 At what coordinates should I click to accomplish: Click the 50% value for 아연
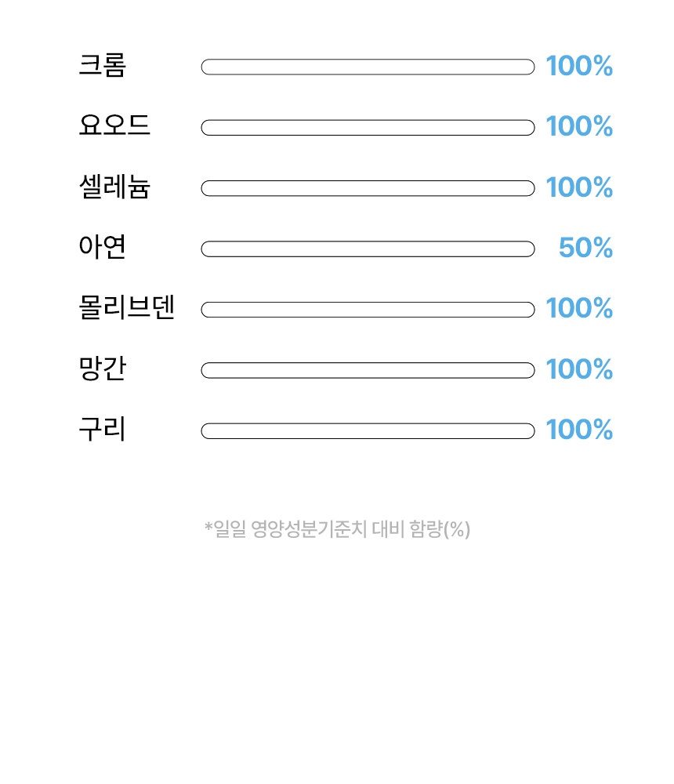click(585, 248)
